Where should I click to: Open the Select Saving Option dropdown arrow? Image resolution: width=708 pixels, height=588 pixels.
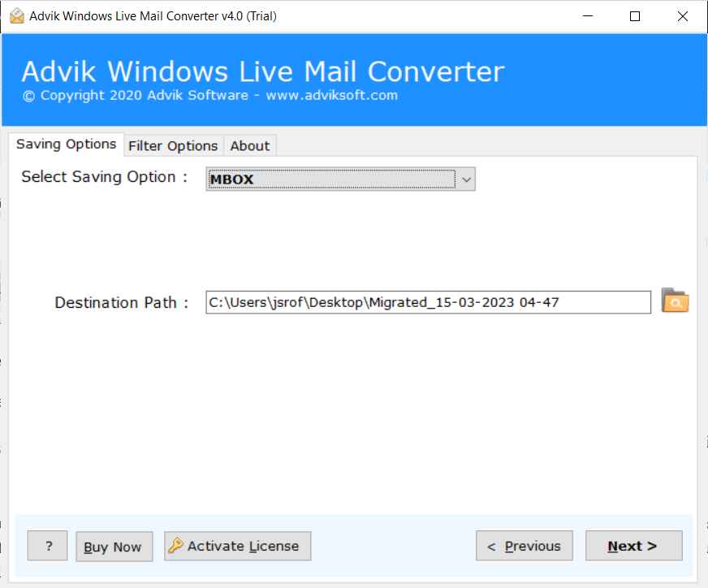[x=466, y=179]
